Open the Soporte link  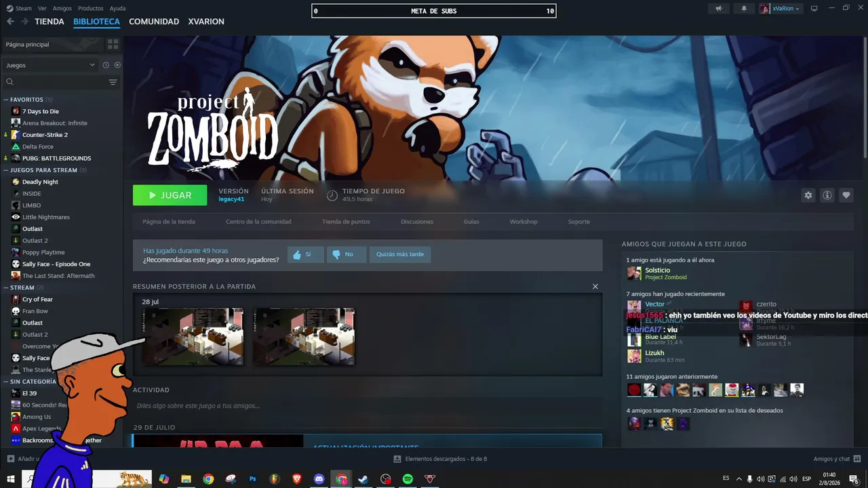click(x=579, y=222)
